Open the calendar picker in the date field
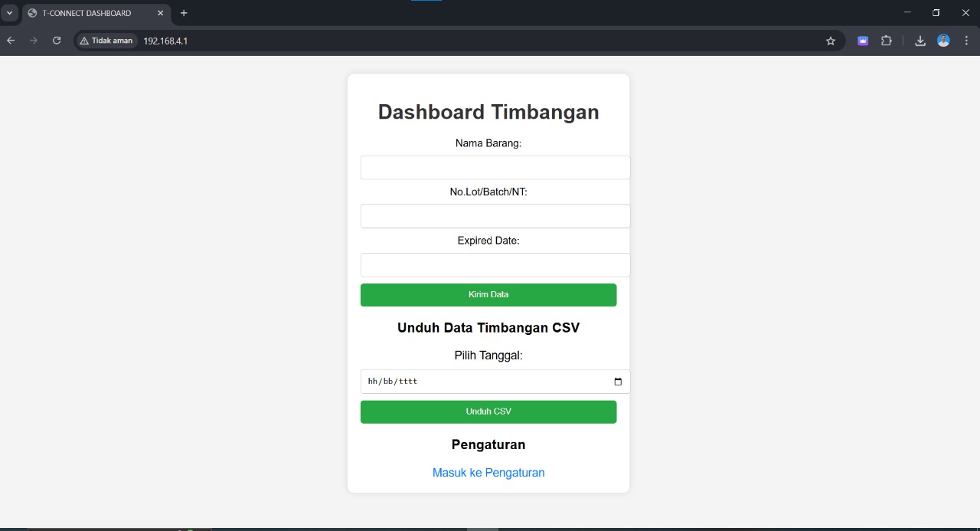This screenshot has width=980, height=531. click(618, 382)
